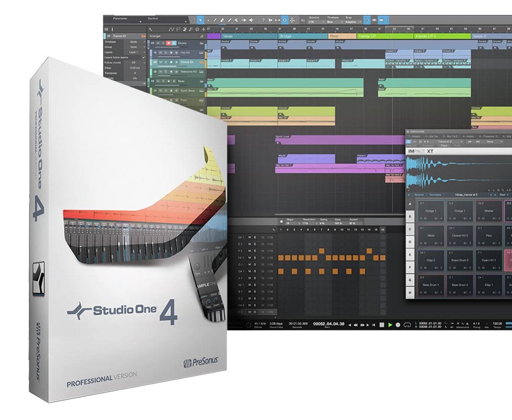Click the plus add track icon

pyautogui.click(x=203, y=29)
